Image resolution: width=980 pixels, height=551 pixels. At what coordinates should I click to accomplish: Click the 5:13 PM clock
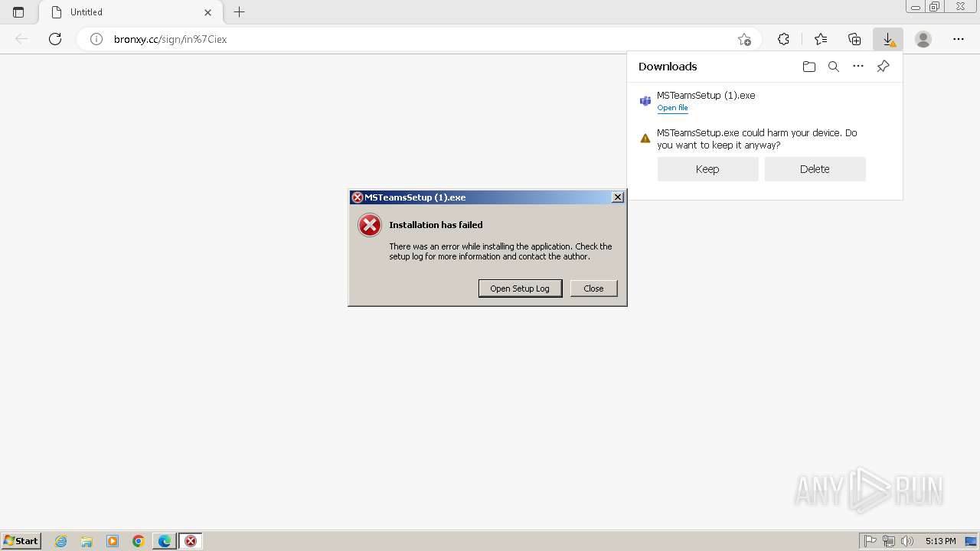click(940, 541)
